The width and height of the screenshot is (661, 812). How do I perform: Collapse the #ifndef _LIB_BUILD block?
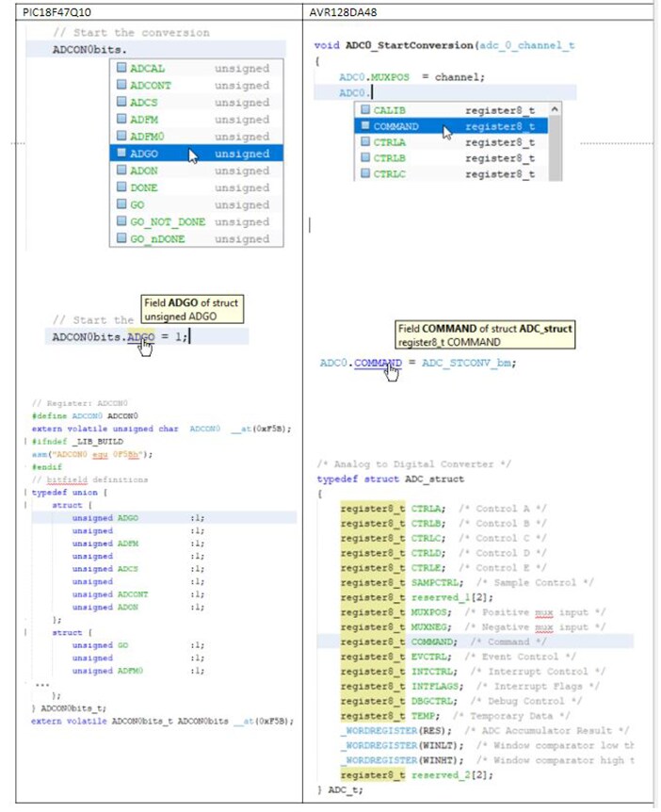pyautogui.click(x=25, y=441)
